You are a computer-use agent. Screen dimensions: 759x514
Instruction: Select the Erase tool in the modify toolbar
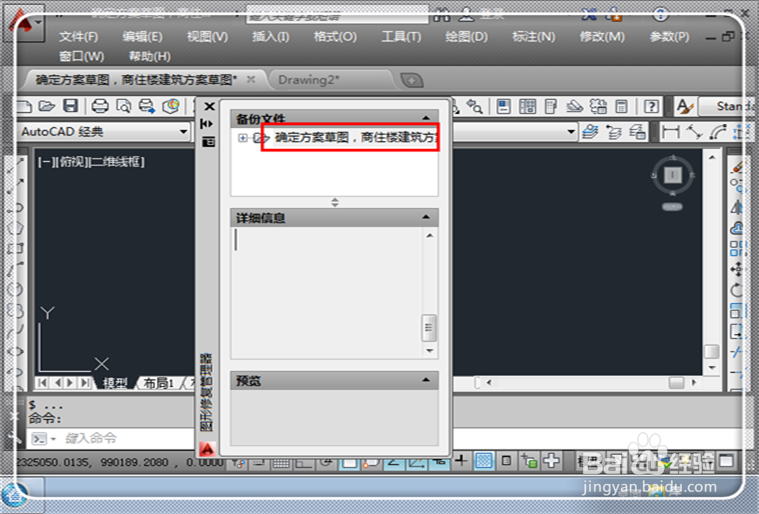737,167
